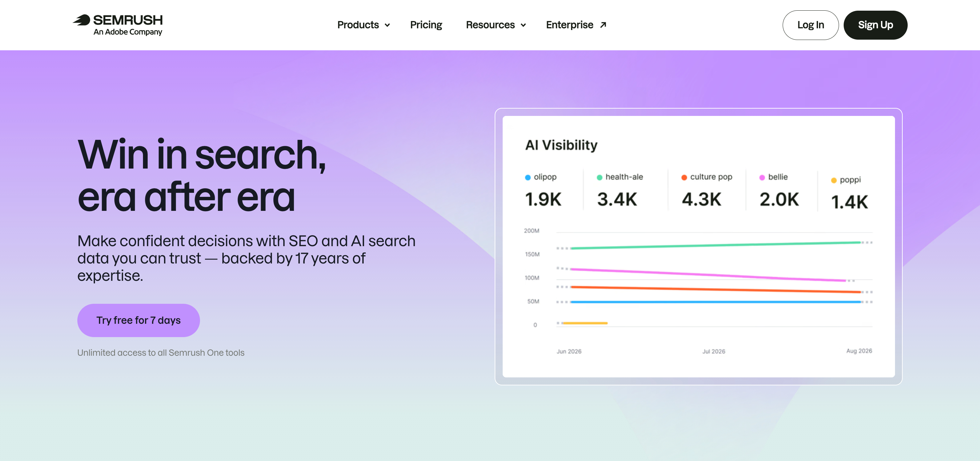Click the poppi 1.4K value
The width and height of the screenshot is (980, 461).
click(x=850, y=202)
